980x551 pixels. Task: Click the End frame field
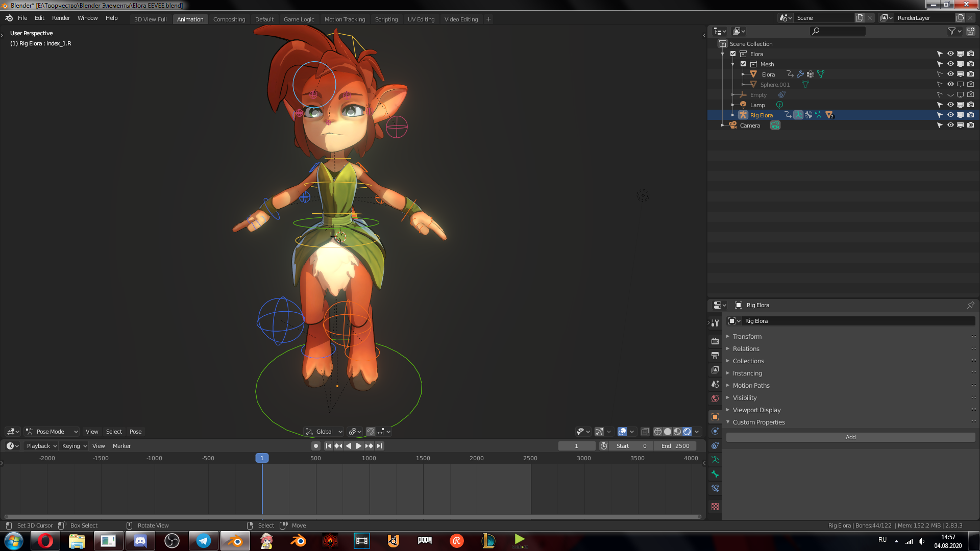675,446
